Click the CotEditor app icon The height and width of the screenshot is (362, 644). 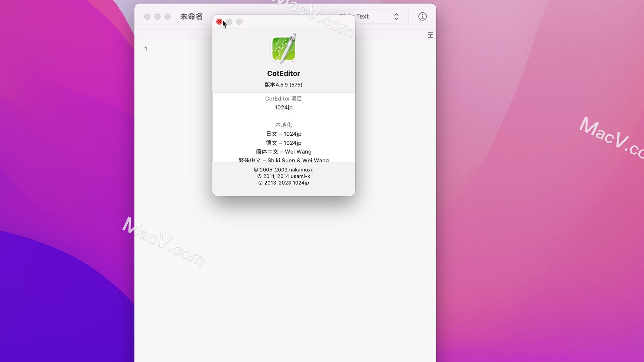click(284, 48)
